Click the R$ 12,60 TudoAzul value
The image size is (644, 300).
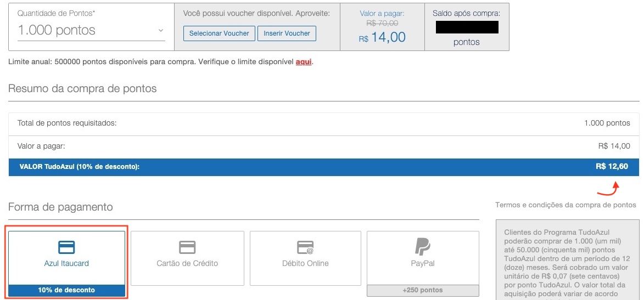pyautogui.click(x=612, y=167)
